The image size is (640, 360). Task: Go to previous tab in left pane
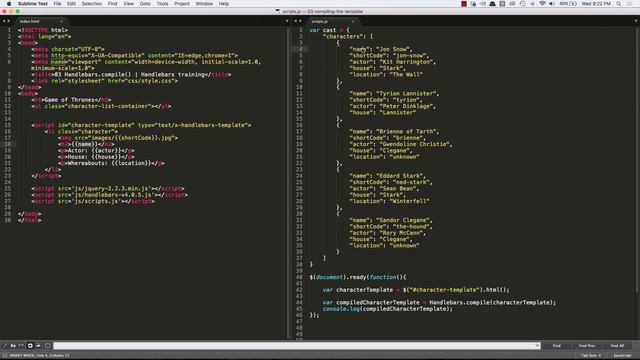pyautogui.click(x=4, y=21)
